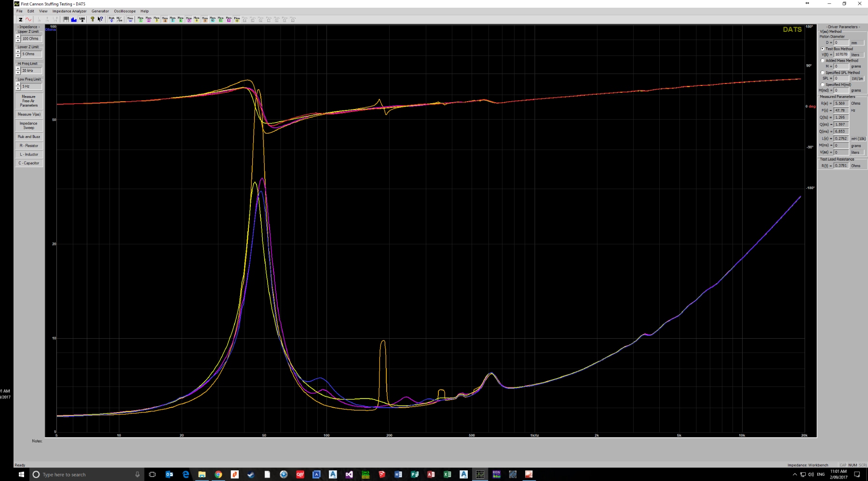Open the Impedance Analyzer menu
Viewport: 868px width, 481px height.
[69, 11]
